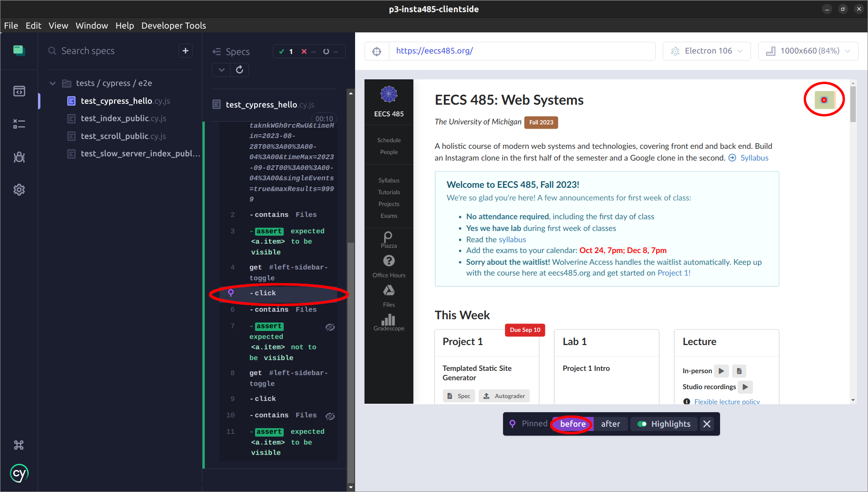Image resolution: width=868 pixels, height=492 pixels.
Task: Click the Autograder button under Project 1
Action: click(x=504, y=396)
